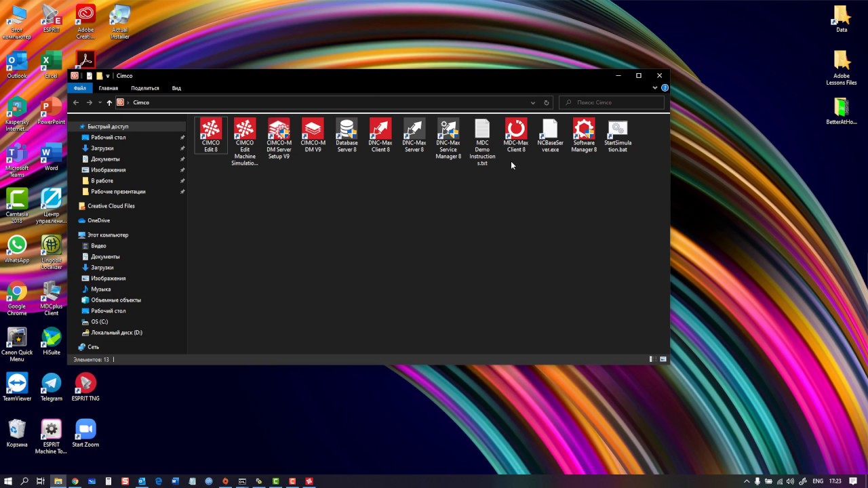Select DNC-Max Service Manager 8 shortcut
The width and height of the screenshot is (868, 488).
[x=448, y=138]
